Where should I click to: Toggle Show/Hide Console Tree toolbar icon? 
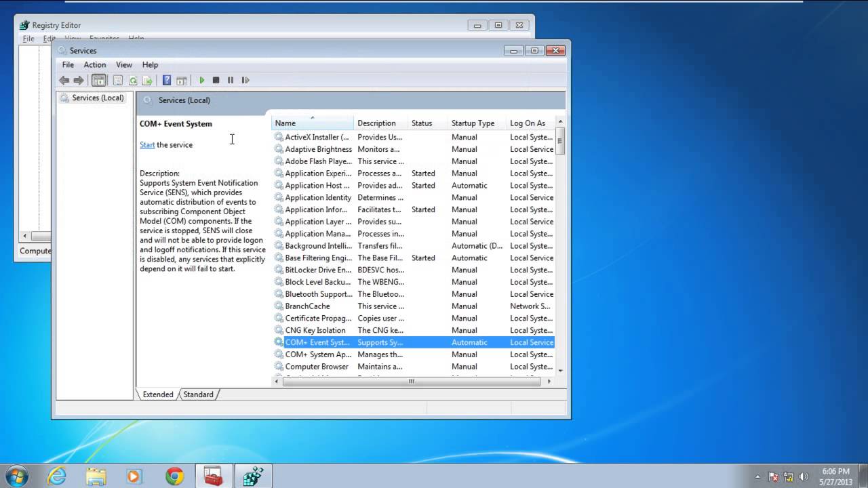(x=99, y=80)
